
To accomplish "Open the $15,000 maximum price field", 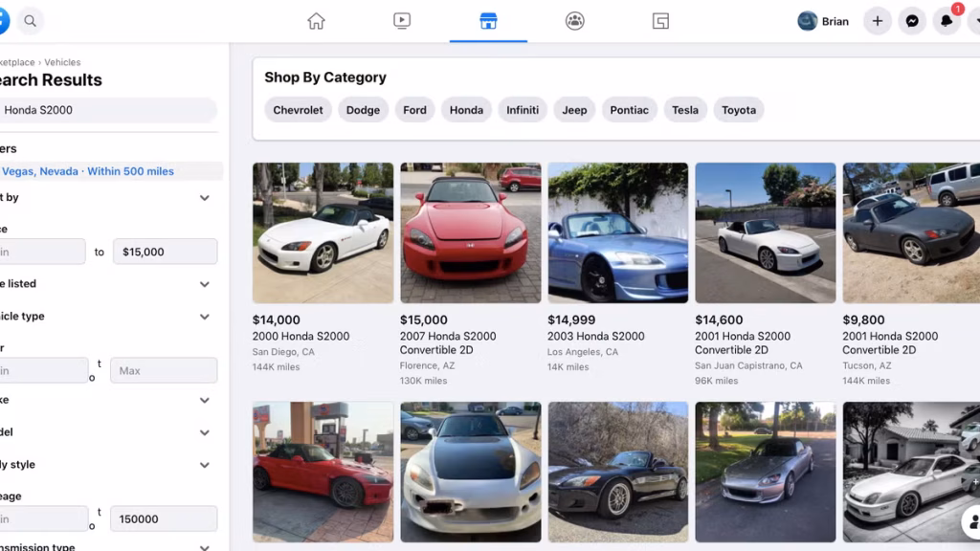I will click(165, 252).
